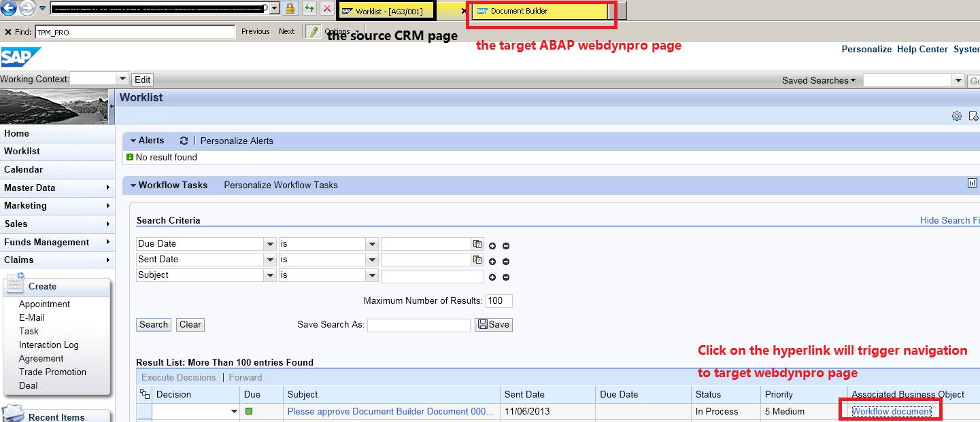This screenshot has height=422, width=980.
Task: Open the recent pages dropdown arrow
Action: point(42,9)
